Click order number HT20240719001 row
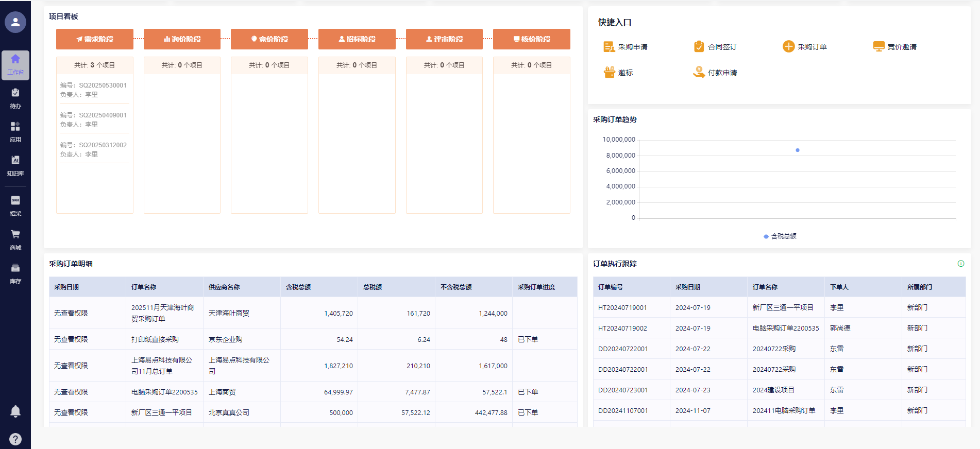980x449 pixels. point(622,307)
